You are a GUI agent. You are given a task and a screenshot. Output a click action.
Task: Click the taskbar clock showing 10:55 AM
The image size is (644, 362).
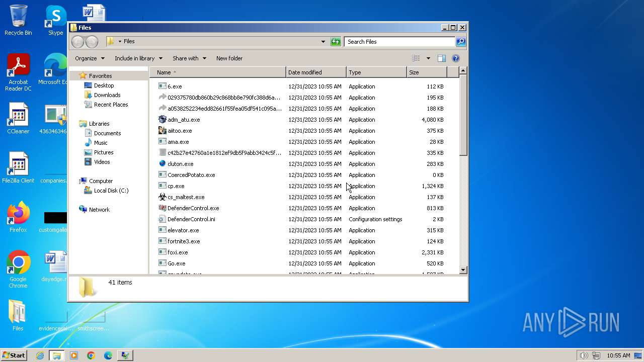coord(618,355)
